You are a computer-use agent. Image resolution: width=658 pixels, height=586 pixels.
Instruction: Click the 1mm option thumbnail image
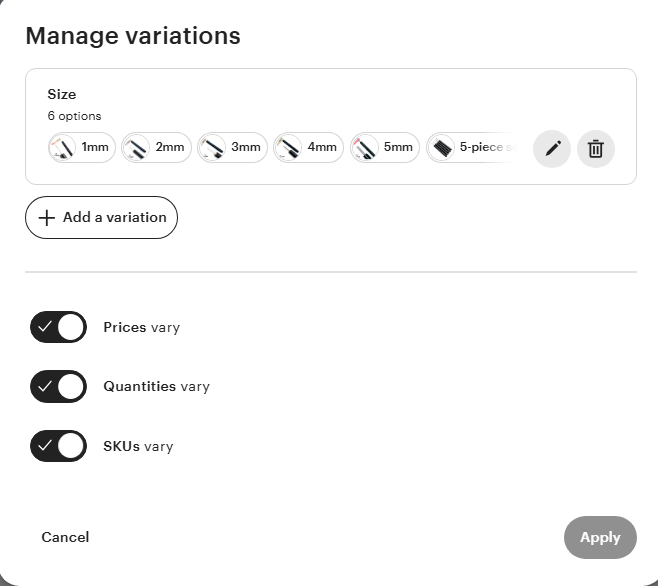click(x=63, y=148)
